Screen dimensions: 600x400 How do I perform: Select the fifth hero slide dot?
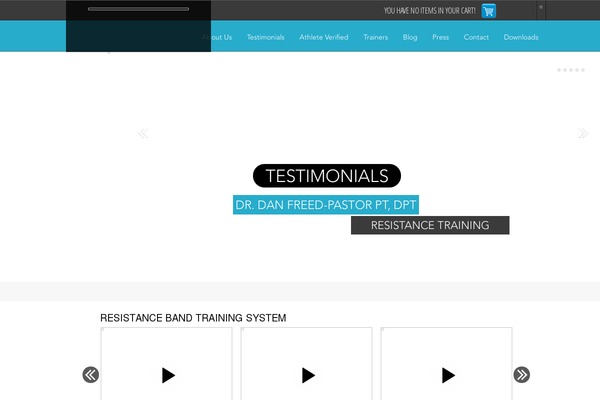pyautogui.click(x=583, y=70)
